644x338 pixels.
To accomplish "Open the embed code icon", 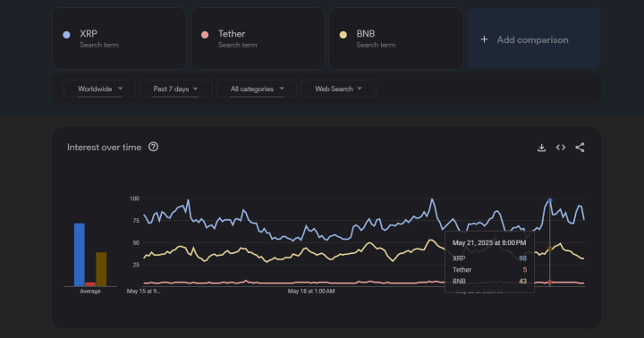I will (x=561, y=148).
